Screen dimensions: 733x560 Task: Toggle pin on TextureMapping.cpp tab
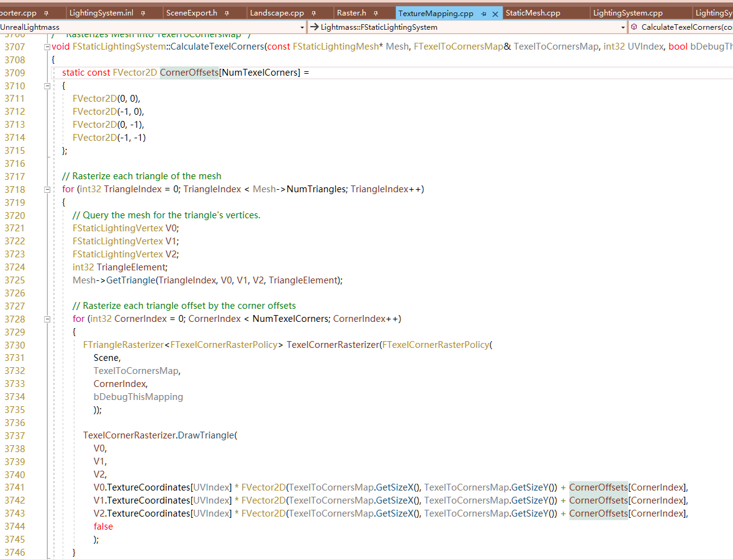click(484, 14)
